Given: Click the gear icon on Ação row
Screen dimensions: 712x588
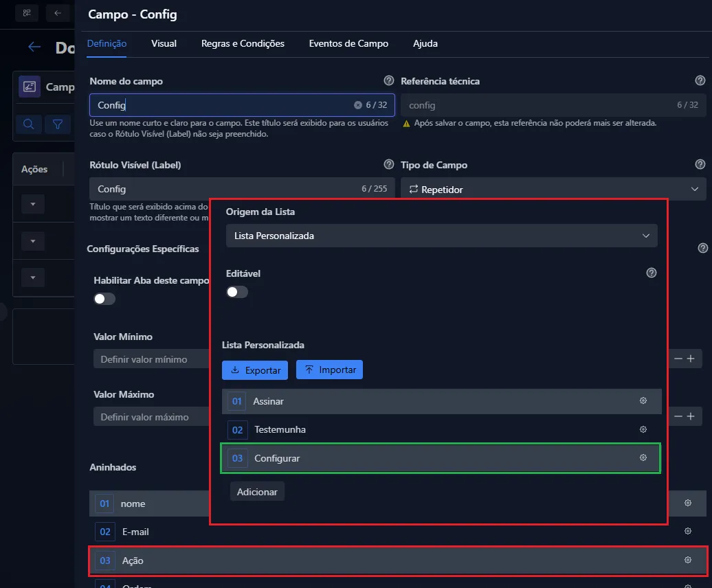Looking at the screenshot, I should 687,560.
